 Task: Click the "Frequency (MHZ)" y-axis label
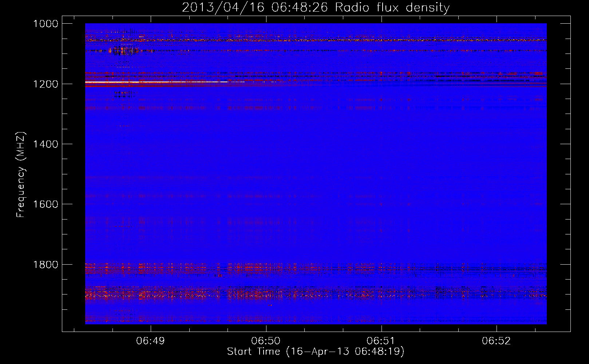pos(21,175)
